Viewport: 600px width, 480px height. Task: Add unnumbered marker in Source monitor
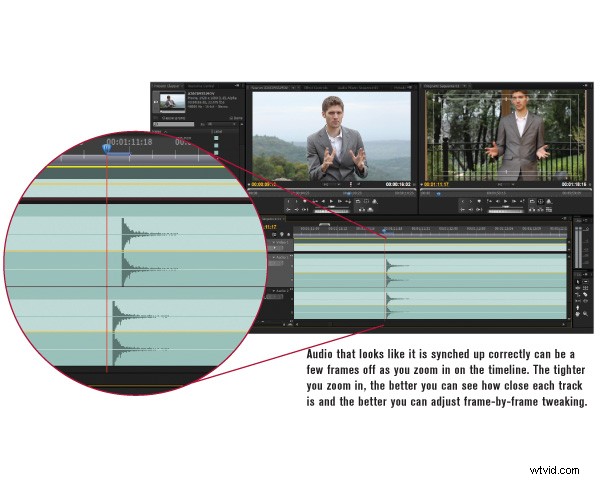click(305, 201)
